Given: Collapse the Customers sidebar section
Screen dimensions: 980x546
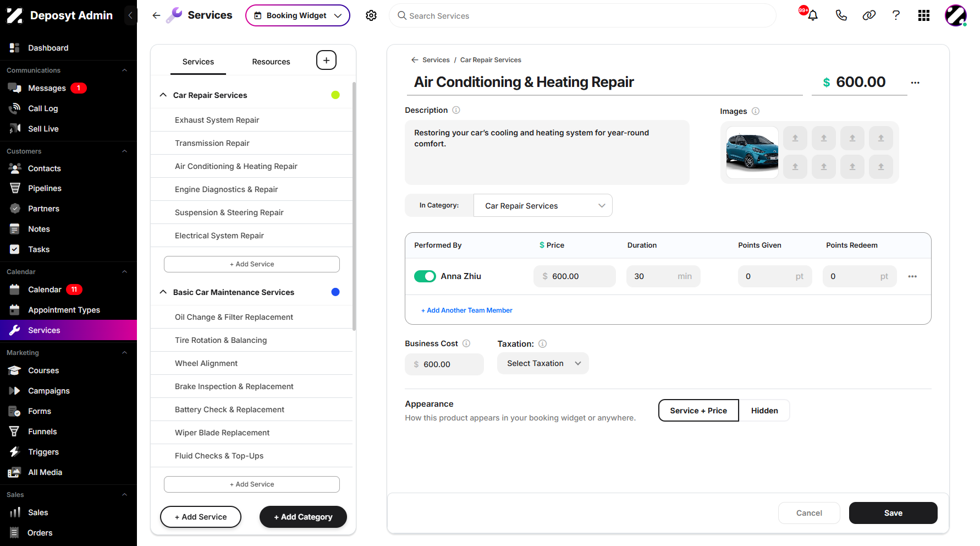Looking at the screenshot, I should (x=124, y=151).
